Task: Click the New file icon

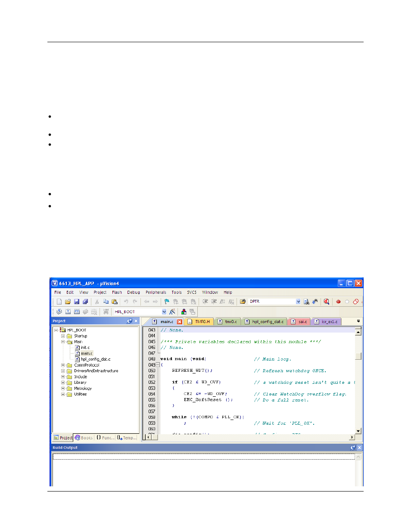Action: pyautogui.click(x=59, y=302)
